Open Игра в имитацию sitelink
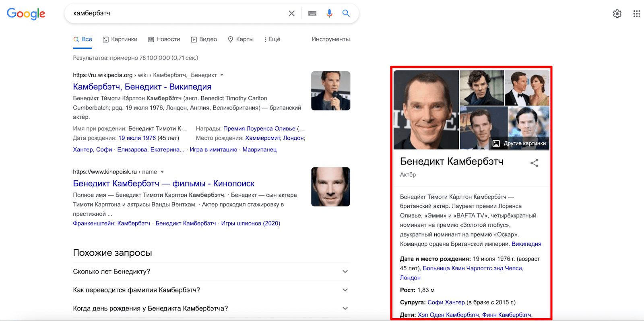Viewport: 644px width, 321px height. 213,149
